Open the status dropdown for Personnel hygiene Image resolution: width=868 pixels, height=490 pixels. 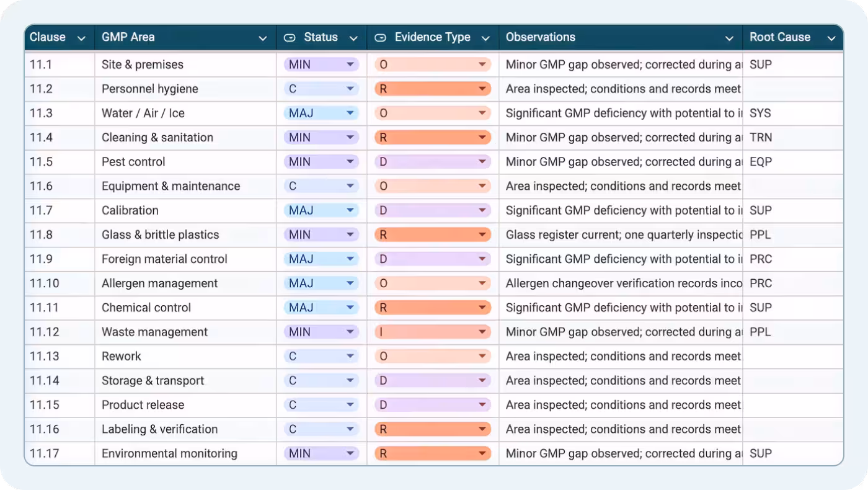350,89
